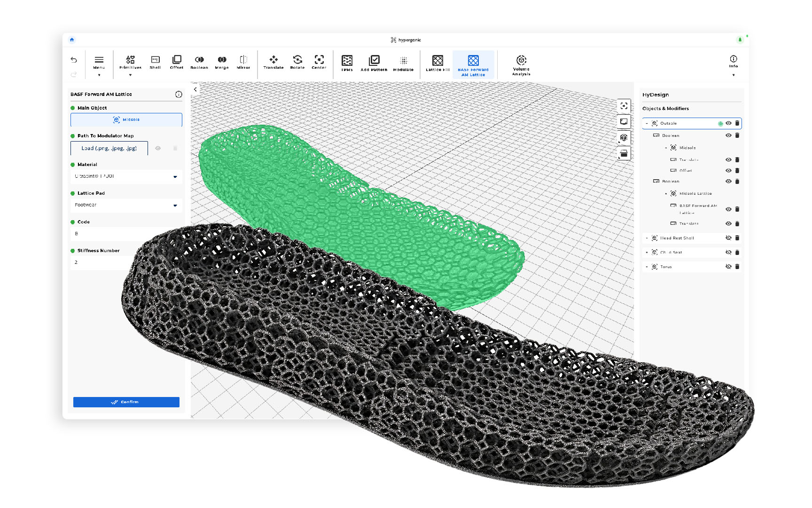
Task: Delete the loaded modulator map
Action: tap(175, 148)
